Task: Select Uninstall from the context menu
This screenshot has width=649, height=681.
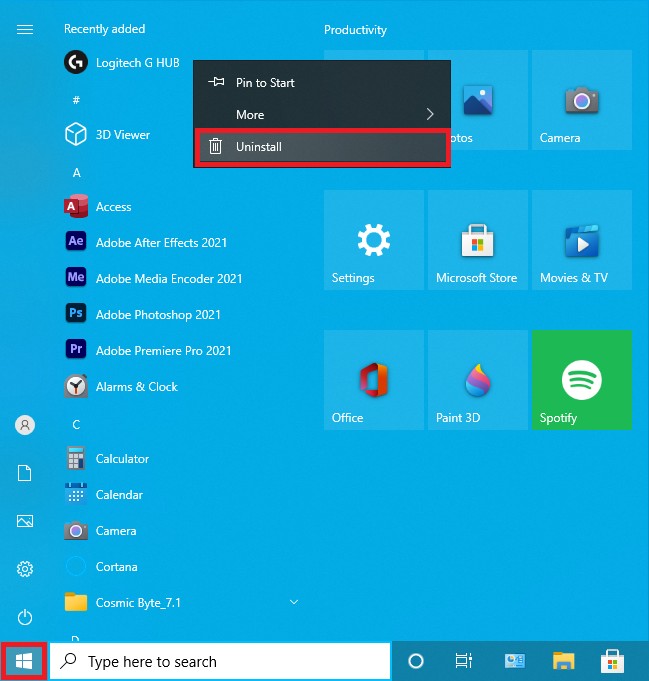Action: 322,147
